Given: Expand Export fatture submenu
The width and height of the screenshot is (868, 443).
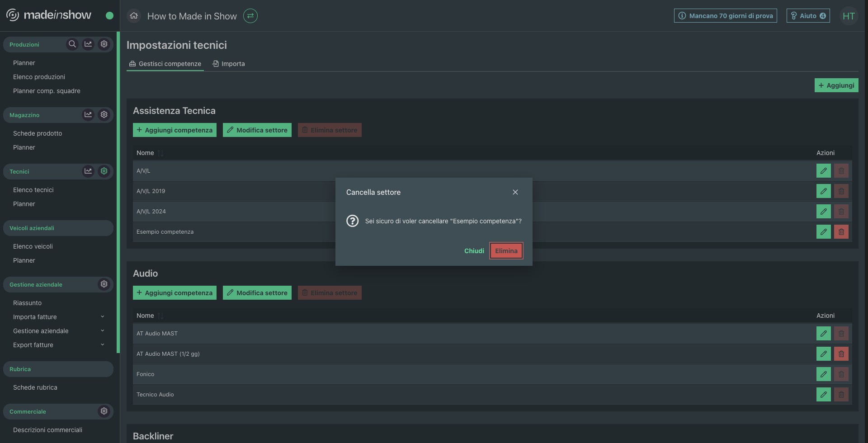Looking at the screenshot, I should click(103, 345).
